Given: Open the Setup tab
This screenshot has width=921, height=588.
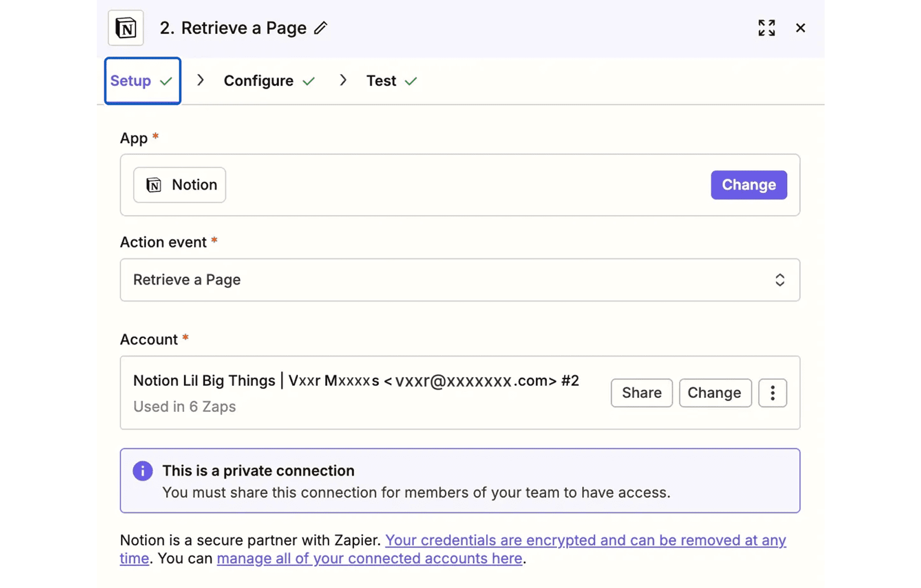Looking at the screenshot, I should pyautogui.click(x=142, y=81).
